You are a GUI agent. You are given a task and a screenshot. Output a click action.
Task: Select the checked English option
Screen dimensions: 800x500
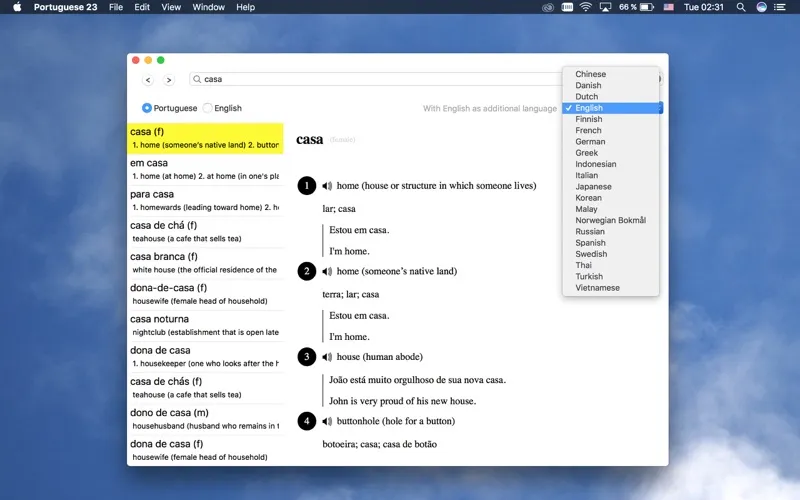click(x=611, y=108)
